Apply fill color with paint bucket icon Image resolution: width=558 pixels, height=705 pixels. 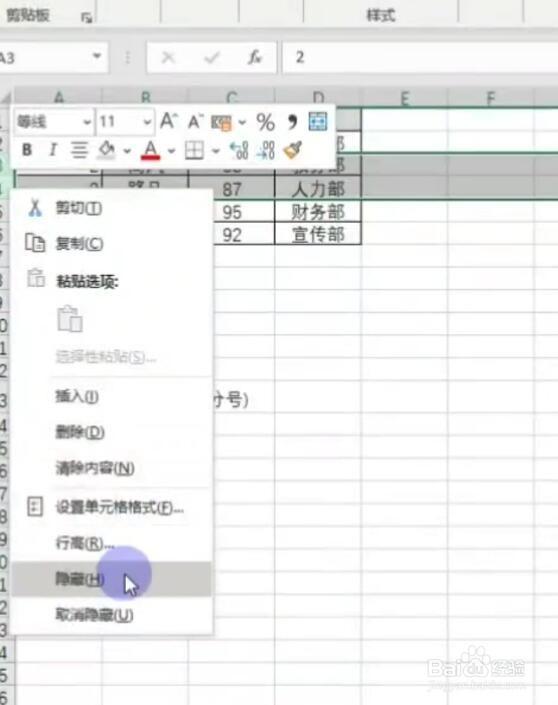(107, 150)
